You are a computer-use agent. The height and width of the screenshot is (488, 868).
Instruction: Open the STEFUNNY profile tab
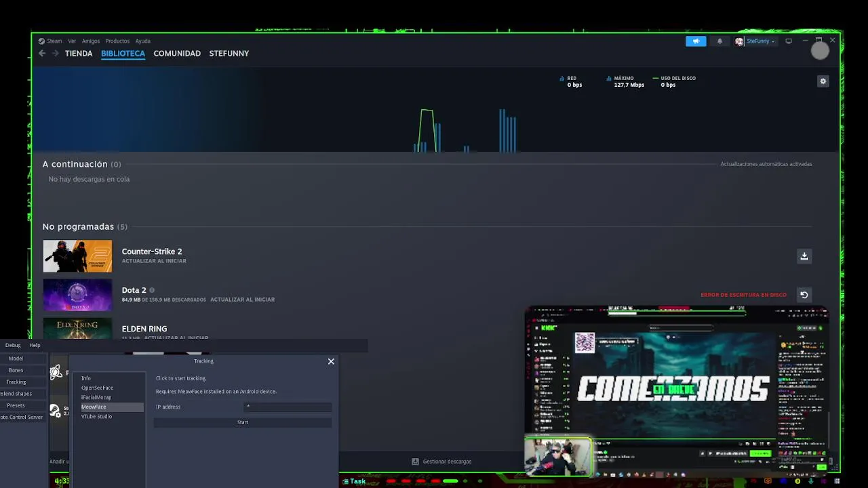tap(229, 54)
